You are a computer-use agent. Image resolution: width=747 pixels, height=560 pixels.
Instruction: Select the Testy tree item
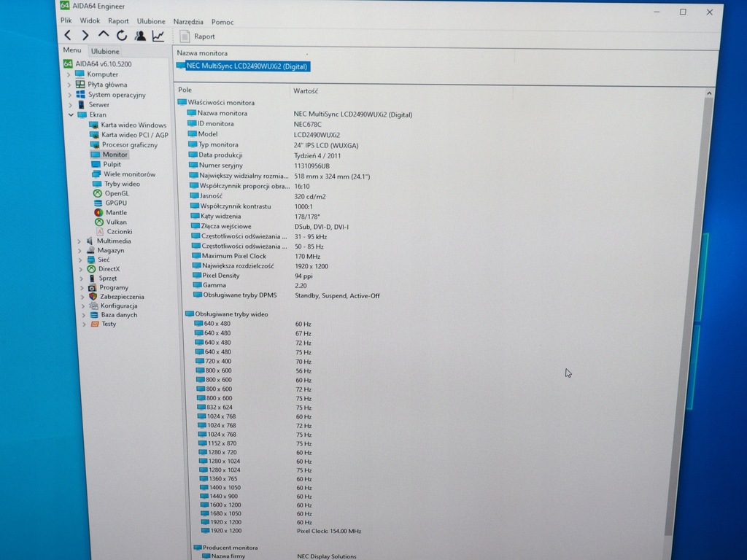pyautogui.click(x=104, y=324)
